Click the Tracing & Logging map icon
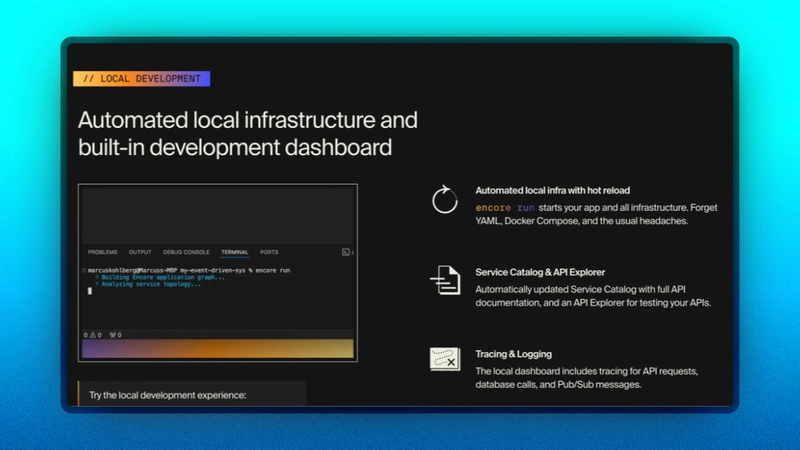The height and width of the screenshot is (450, 800). pos(444,359)
